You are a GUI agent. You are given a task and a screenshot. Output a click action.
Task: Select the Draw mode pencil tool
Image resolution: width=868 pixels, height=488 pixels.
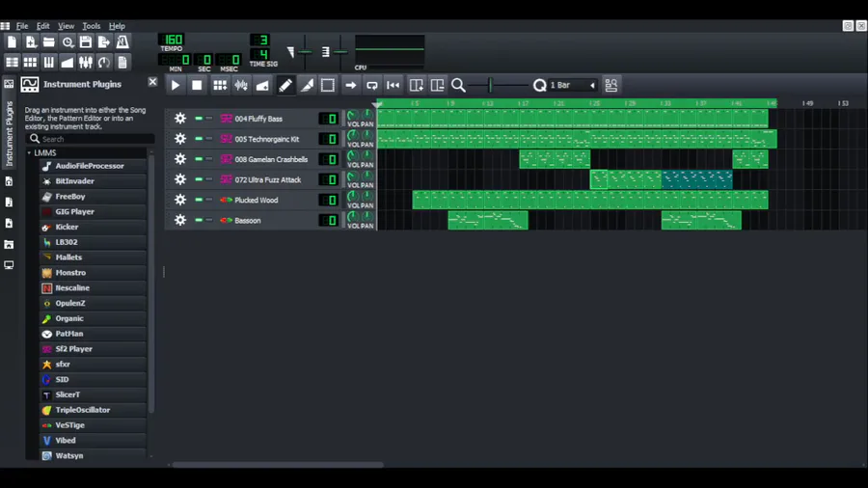[285, 85]
